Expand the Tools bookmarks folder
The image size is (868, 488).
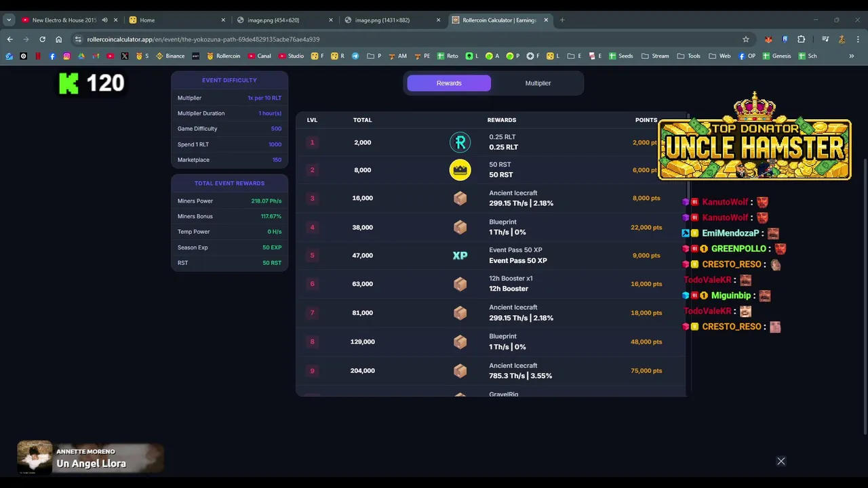click(689, 56)
